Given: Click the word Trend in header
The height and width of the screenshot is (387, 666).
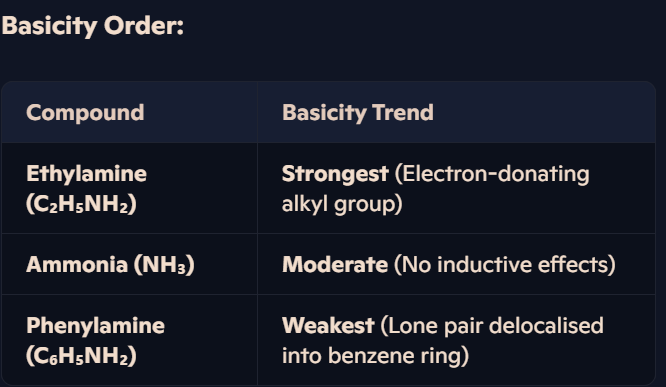Looking at the screenshot, I should 403,113.
